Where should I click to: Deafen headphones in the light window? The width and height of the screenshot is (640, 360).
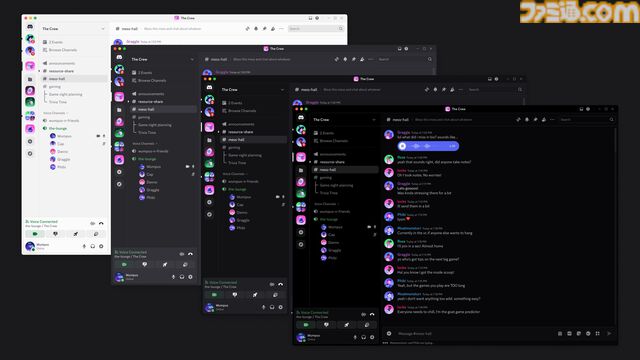click(x=93, y=246)
